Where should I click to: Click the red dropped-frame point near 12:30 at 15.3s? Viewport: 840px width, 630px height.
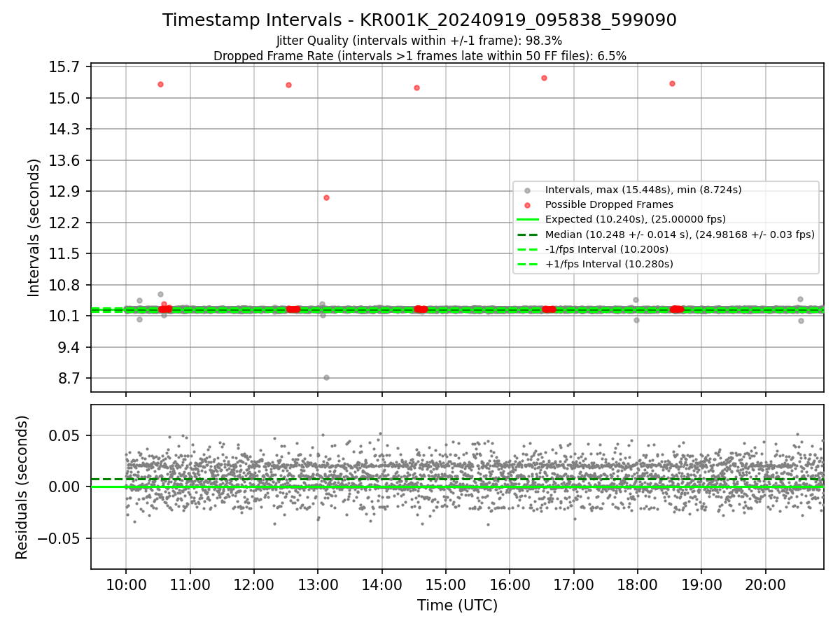[288, 85]
